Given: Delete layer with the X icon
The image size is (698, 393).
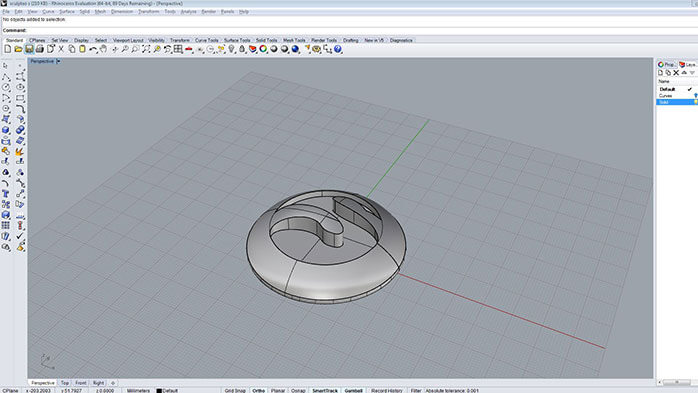Looking at the screenshot, I should pyautogui.click(x=676, y=73).
